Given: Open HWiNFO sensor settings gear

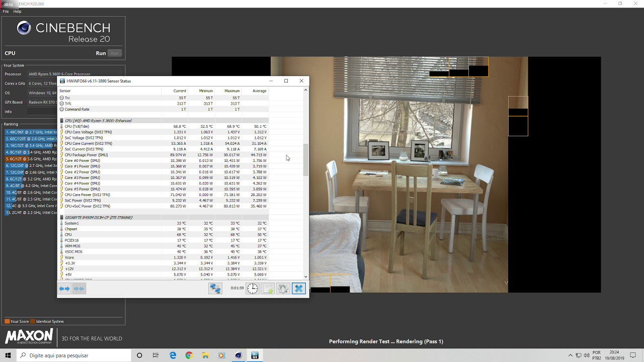Looking at the screenshot, I should [283, 289].
